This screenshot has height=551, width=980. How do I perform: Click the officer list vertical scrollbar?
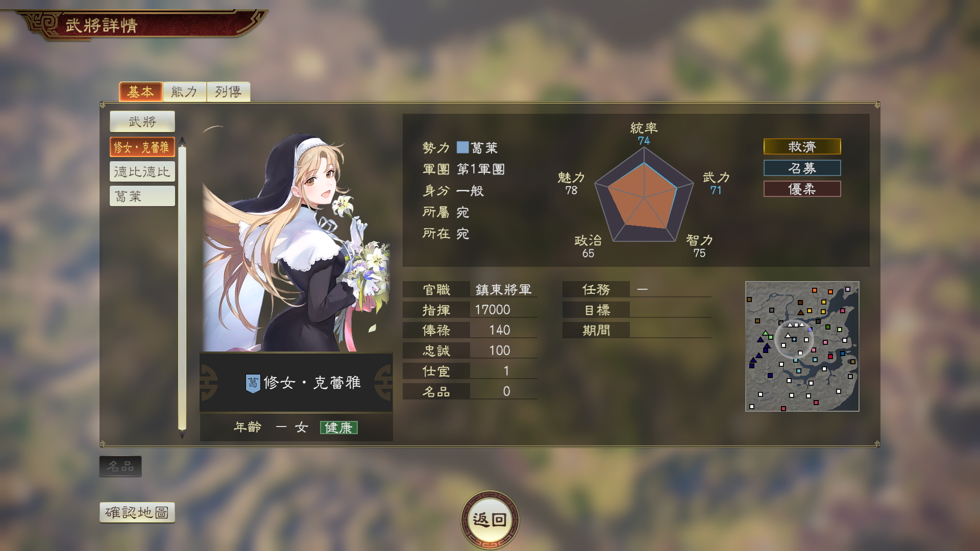[182, 288]
